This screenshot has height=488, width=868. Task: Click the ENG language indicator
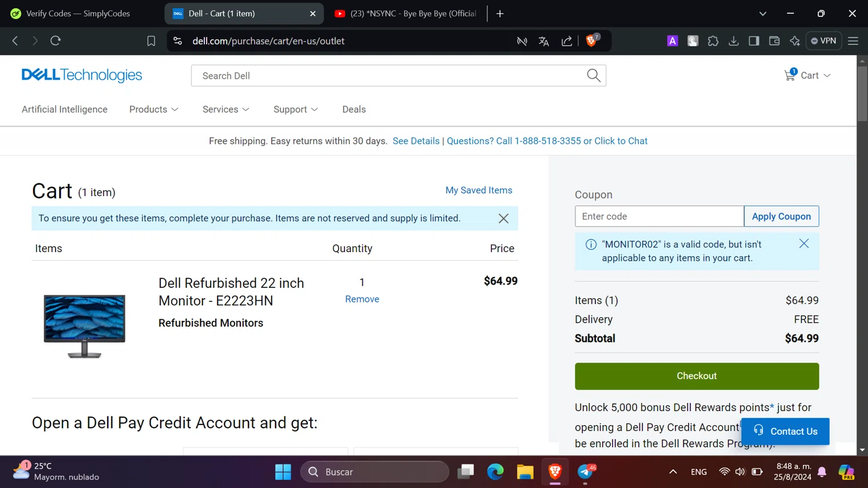click(x=698, y=472)
